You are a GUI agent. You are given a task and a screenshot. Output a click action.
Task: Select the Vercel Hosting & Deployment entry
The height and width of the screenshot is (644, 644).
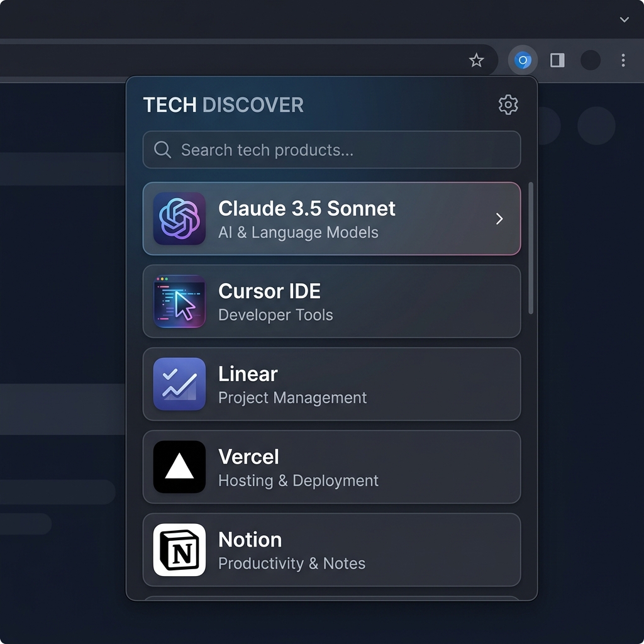click(332, 467)
